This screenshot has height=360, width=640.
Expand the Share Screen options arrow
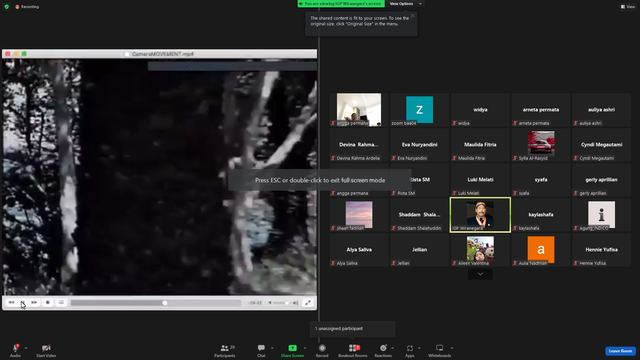(305, 348)
